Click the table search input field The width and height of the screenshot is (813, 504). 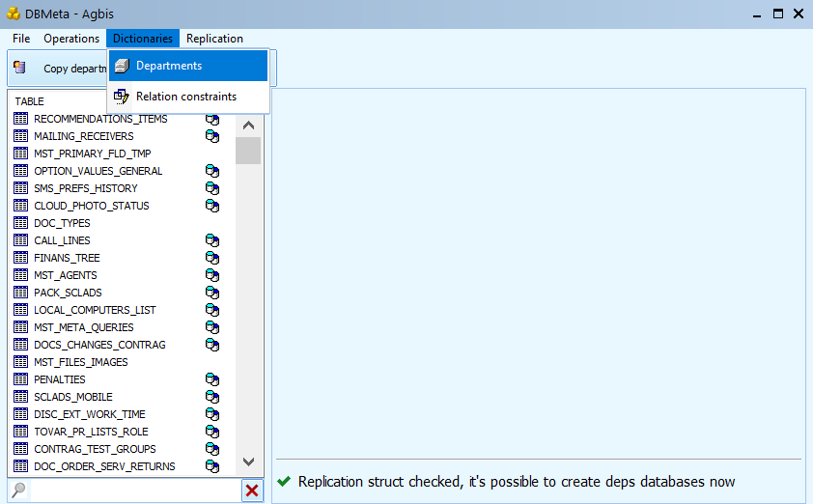point(136,490)
